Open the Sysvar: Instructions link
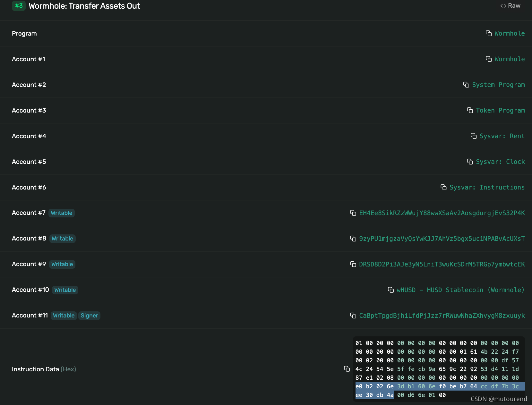The height and width of the screenshot is (405, 532). pos(487,187)
